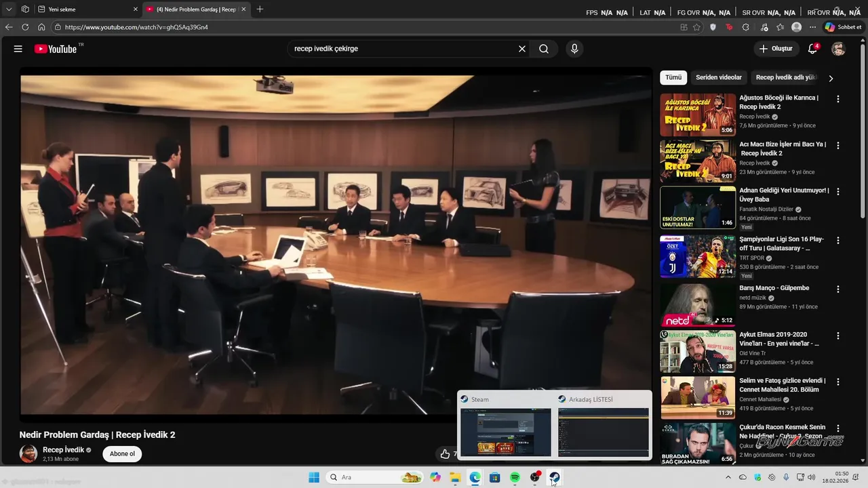The width and height of the screenshot is (868, 488).
Task: Go back with the browser back arrow
Action: click(x=9, y=27)
